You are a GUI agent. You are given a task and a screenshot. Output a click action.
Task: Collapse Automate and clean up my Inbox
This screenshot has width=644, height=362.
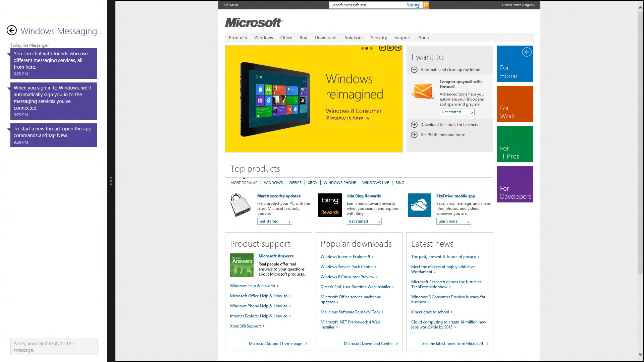tap(414, 70)
